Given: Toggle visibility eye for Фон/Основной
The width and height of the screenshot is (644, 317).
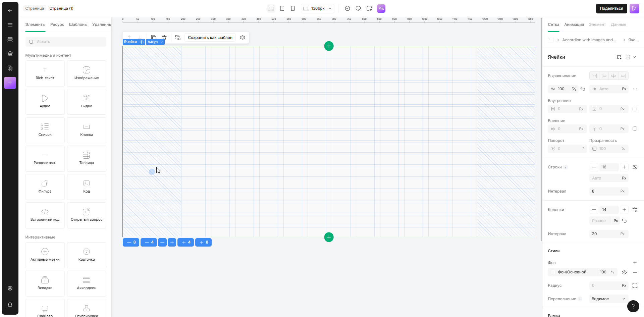Looking at the screenshot, I should point(624,272).
